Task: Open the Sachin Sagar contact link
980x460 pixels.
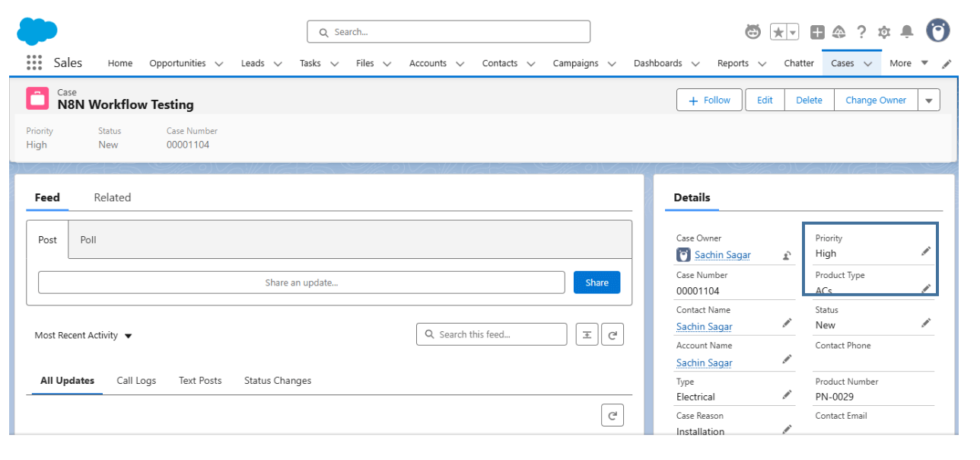Action: pos(703,326)
